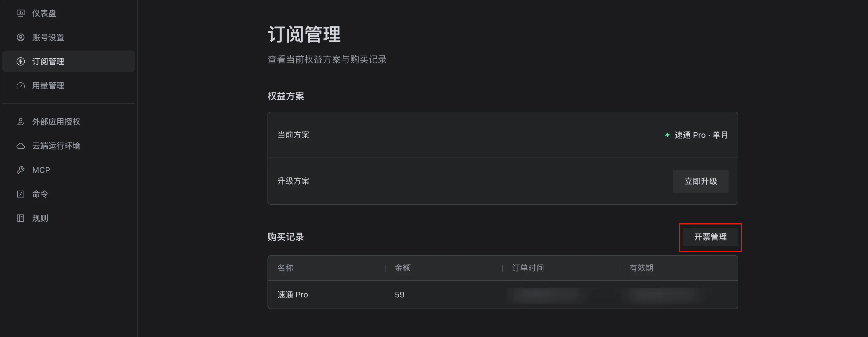Click the 外部应用授权 user icon
Screen dimensions: 868x337
[x=21, y=122]
